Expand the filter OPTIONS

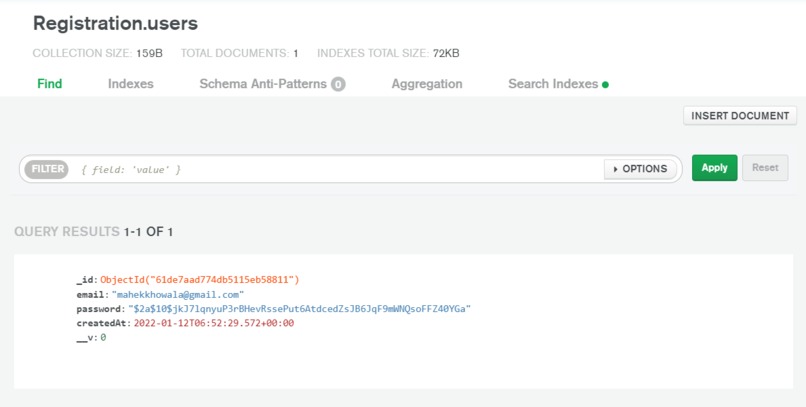[x=640, y=169]
